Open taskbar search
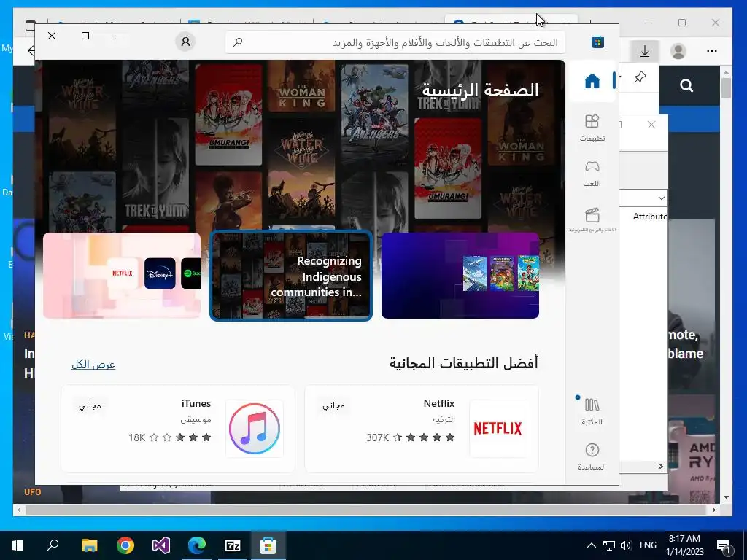This screenshot has height=560, width=747. coord(53,545)
